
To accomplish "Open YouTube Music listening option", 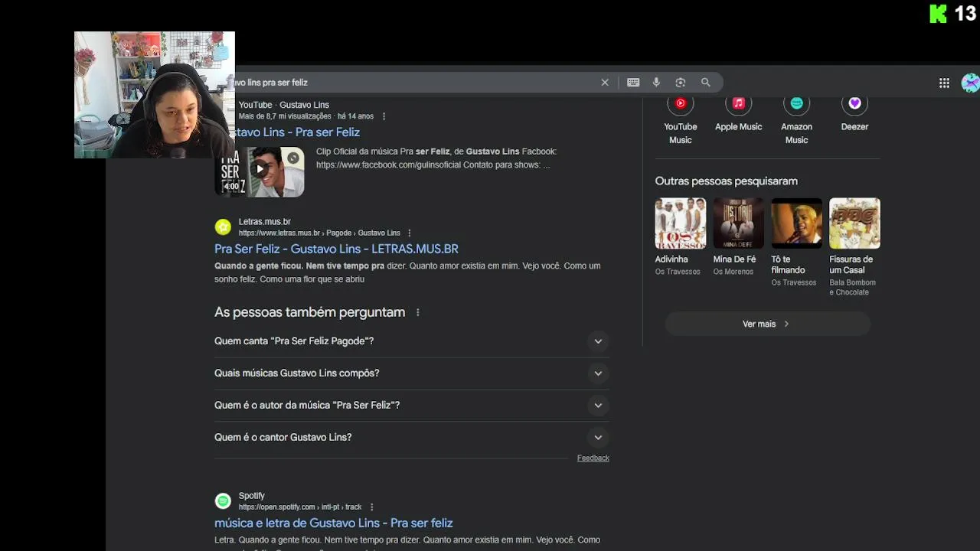I will [x=681, y=121].
